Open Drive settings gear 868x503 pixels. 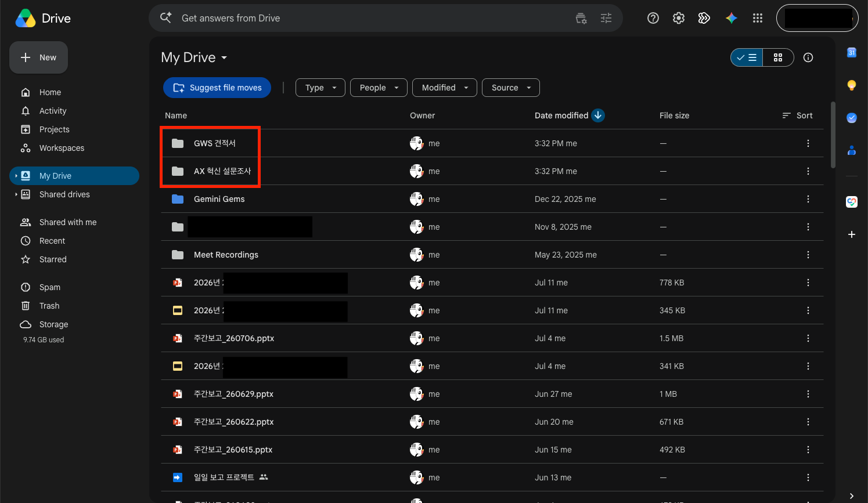(679, 18)
